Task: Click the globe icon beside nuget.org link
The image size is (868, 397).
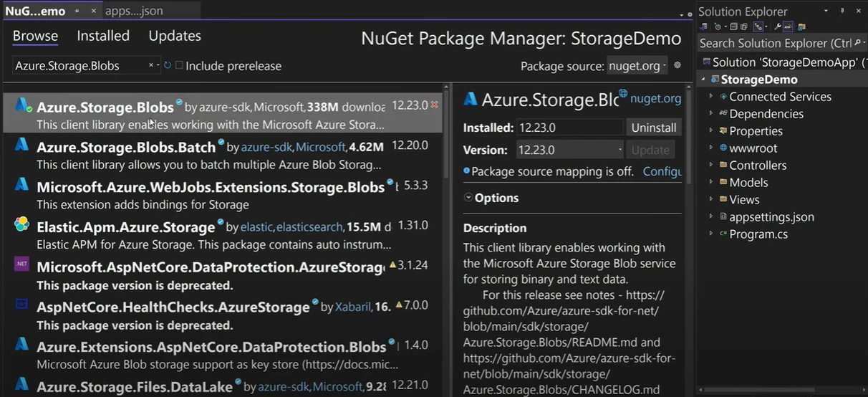Action: (x=623, y=93)
